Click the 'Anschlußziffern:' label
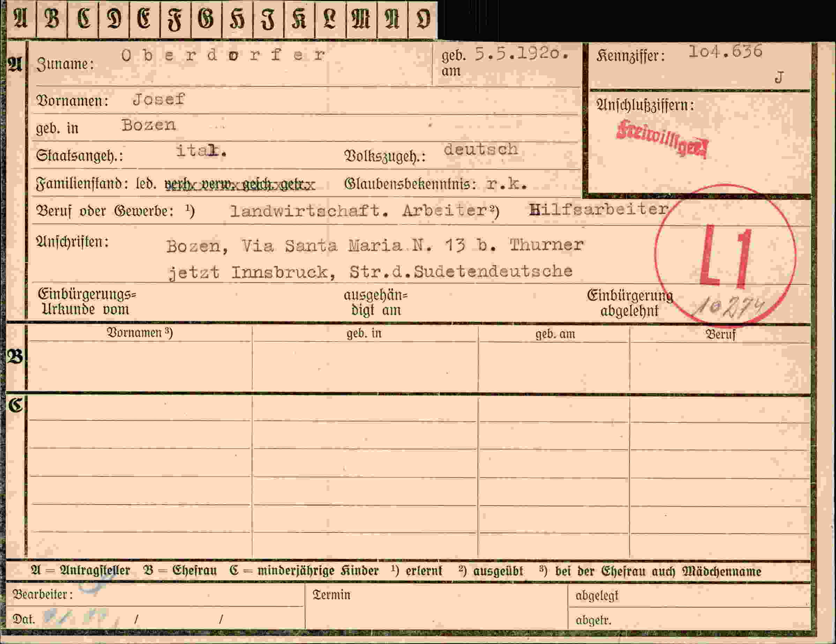This screenshot has height=644, width=836. coord(645,105)
